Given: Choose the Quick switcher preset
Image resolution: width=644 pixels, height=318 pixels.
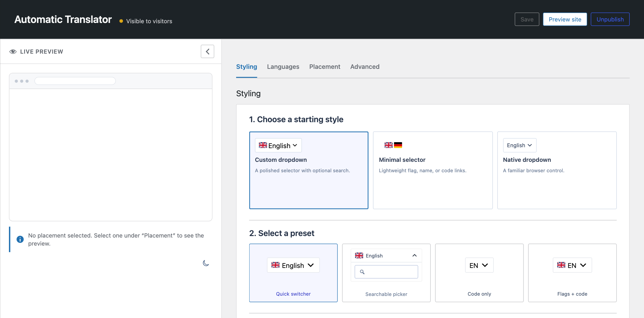Looking at the screenshot, I should click(x=293, y=273).
